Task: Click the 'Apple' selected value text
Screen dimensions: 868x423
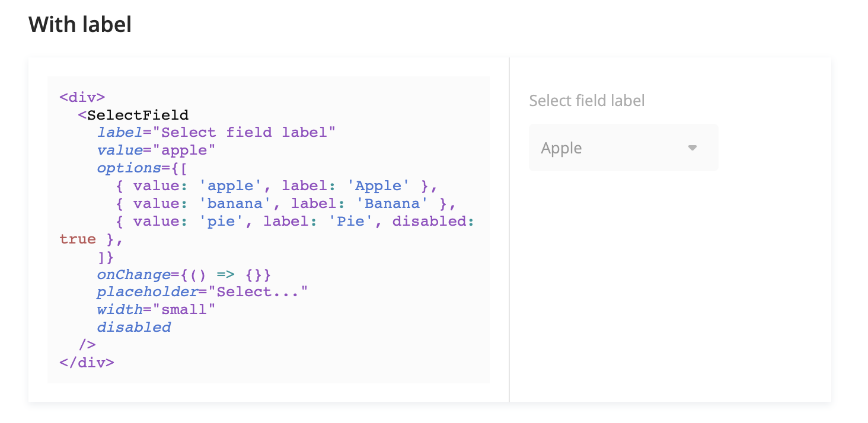Action: click(x=561, y=148)
